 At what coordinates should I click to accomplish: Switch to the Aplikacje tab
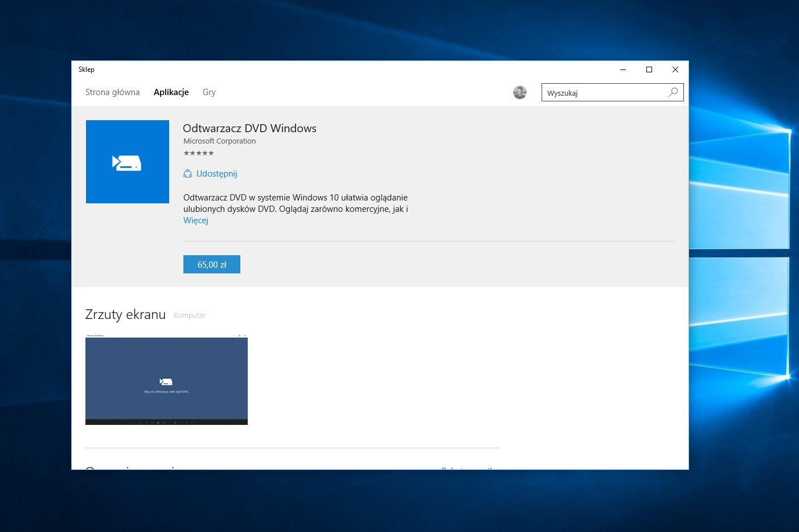tap(171, 92)
